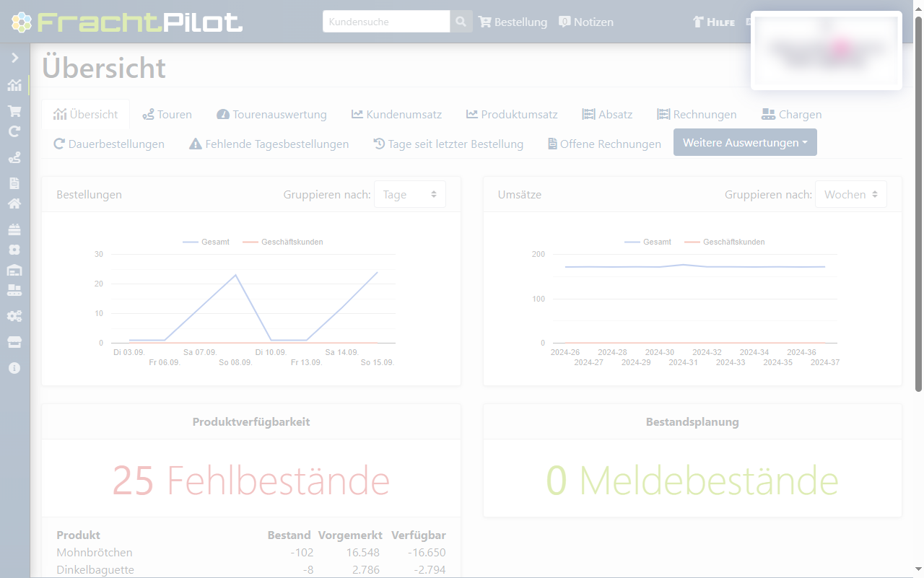Open the Rechnungen tab
The width and height of the screenshot is (924, 578).
coord(697,114)
